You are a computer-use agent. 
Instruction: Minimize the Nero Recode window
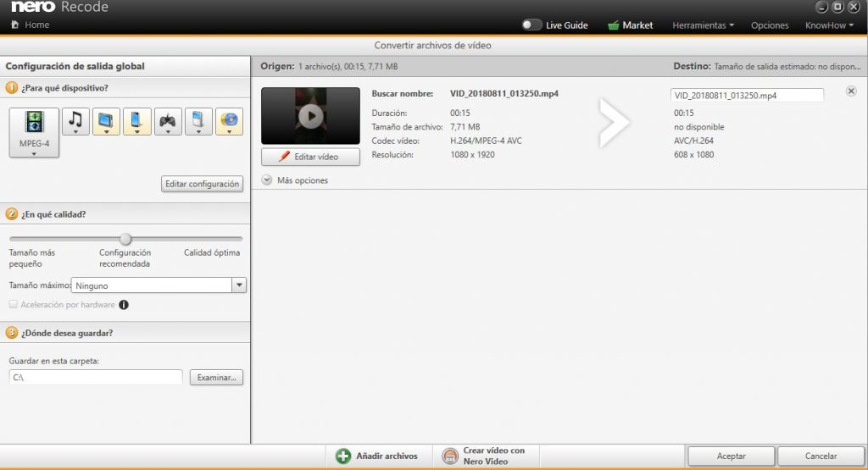pyautogui.click(x=821, y=7)
